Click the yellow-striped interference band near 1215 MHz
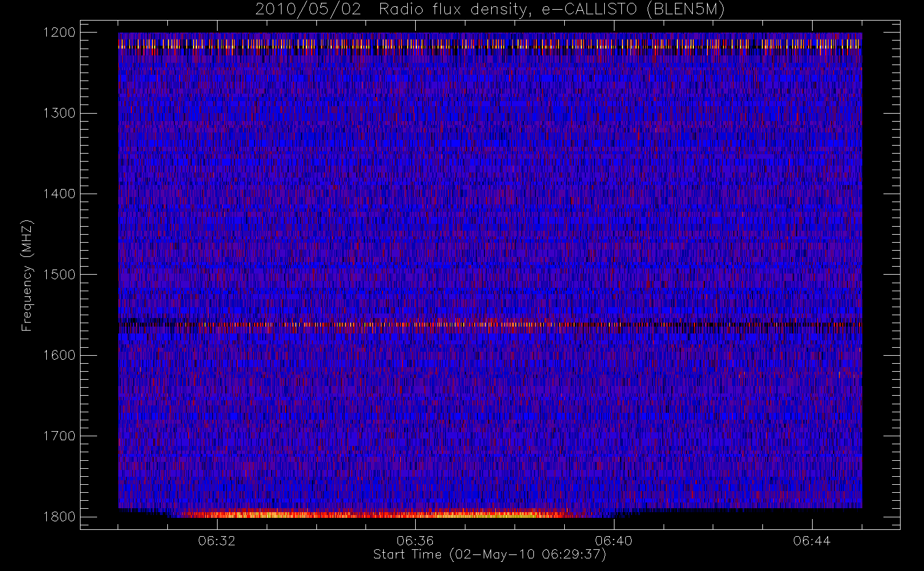The image size is (924, 571). point(490,44)
